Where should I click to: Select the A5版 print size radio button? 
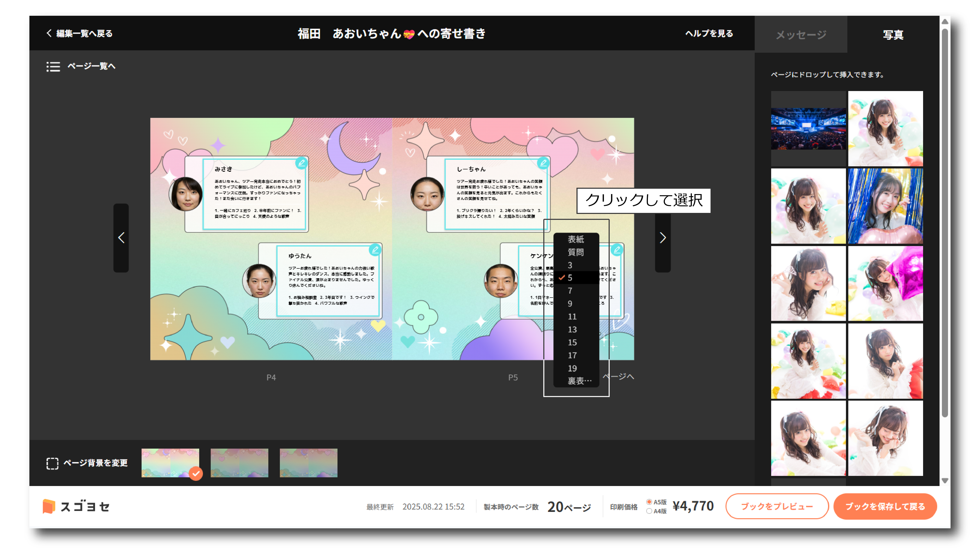649,502
